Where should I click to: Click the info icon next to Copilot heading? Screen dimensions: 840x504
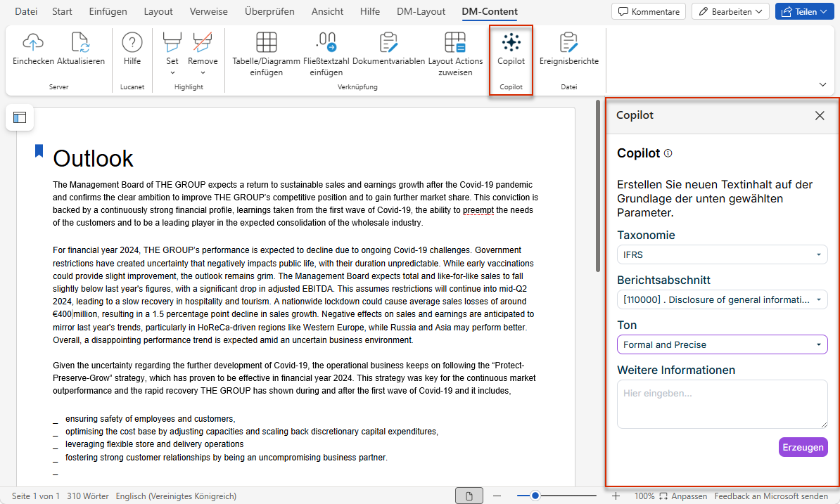pyautogui.click(x=668, y=153)
